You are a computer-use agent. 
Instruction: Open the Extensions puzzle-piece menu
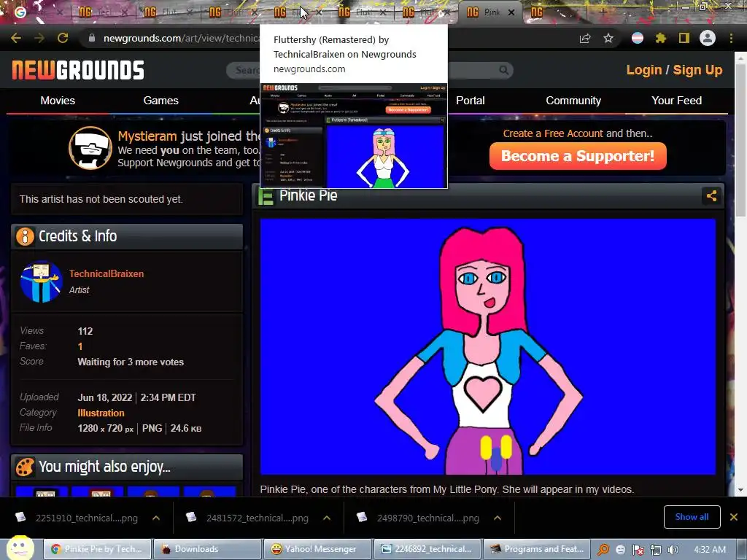[660, 38]
